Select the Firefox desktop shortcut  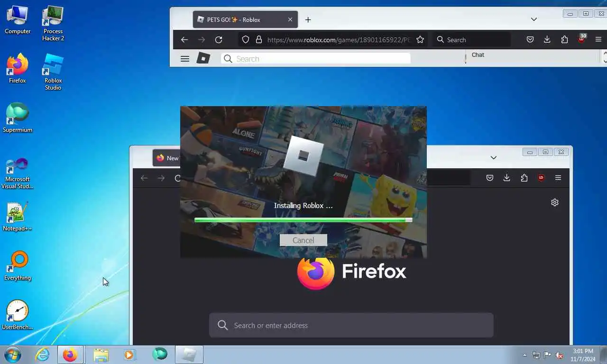tap(18, 69)
